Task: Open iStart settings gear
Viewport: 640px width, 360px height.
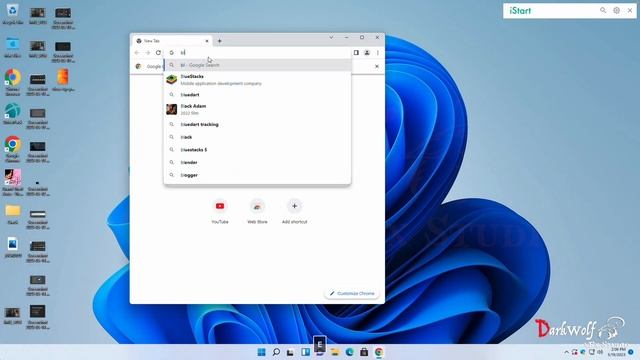Action: click(x=616, y=10)
